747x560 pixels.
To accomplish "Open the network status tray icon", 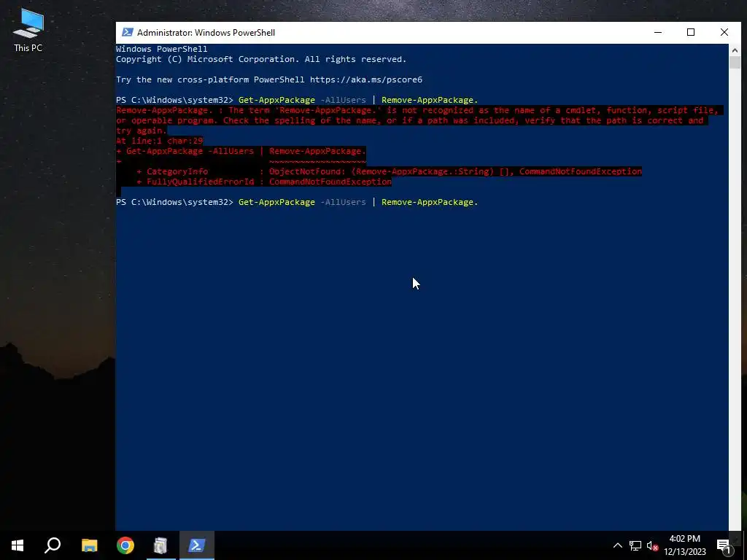I will (x=635, y=545).
